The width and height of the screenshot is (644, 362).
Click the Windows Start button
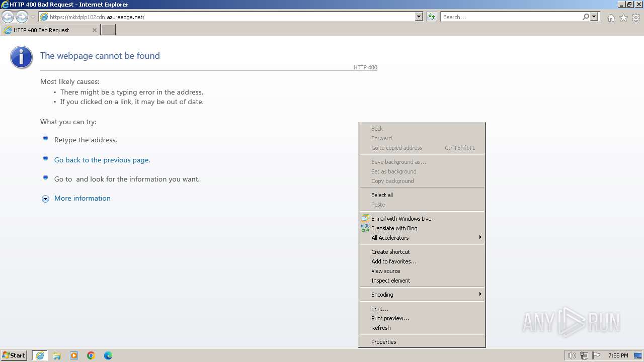point(14,355)
